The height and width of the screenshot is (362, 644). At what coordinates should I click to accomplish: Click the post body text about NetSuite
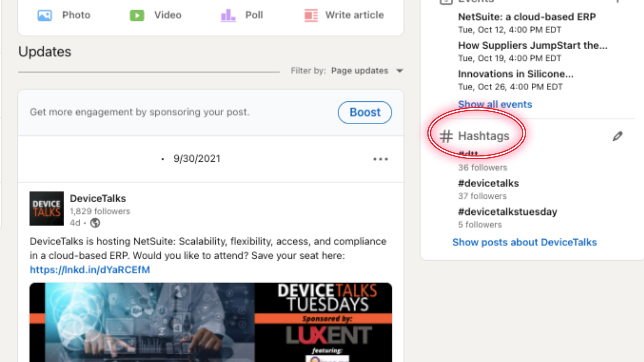pos(208,249)
